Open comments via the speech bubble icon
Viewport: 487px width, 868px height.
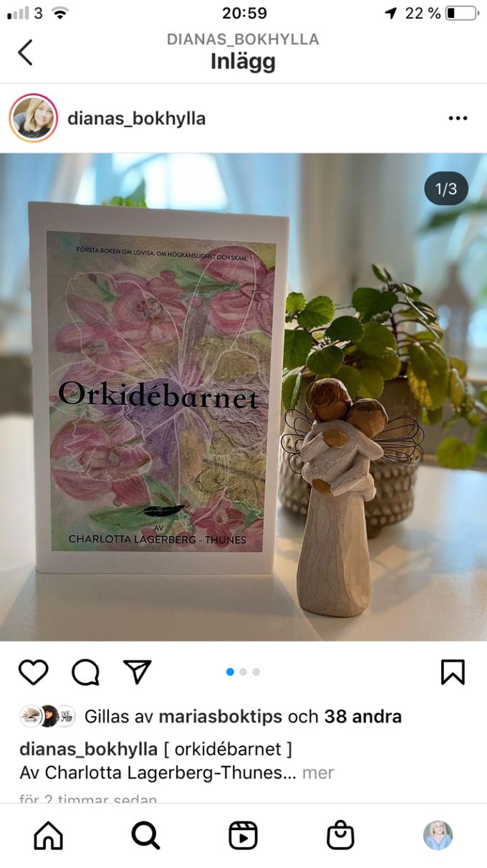85,672
